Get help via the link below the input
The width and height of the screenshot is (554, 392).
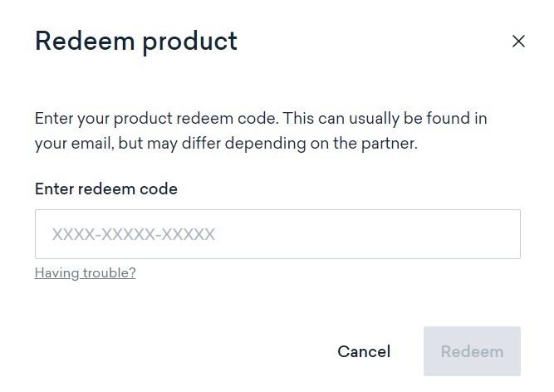(x=85, y=272)
